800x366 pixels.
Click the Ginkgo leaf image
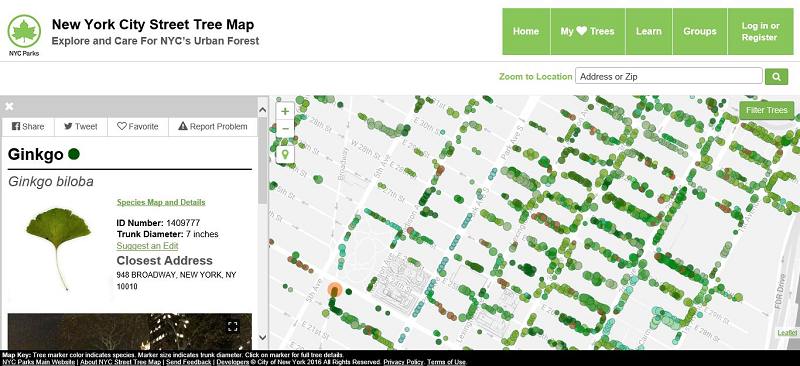[x=59, y=248]
